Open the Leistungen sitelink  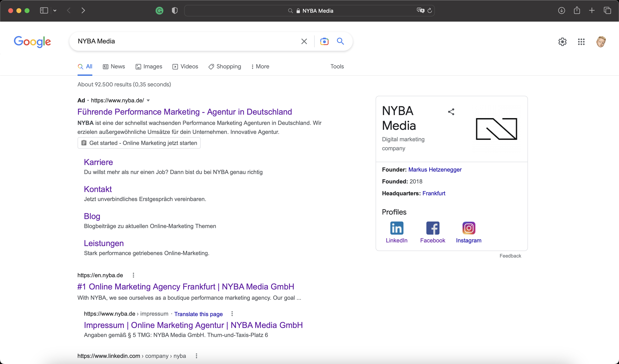104,243
